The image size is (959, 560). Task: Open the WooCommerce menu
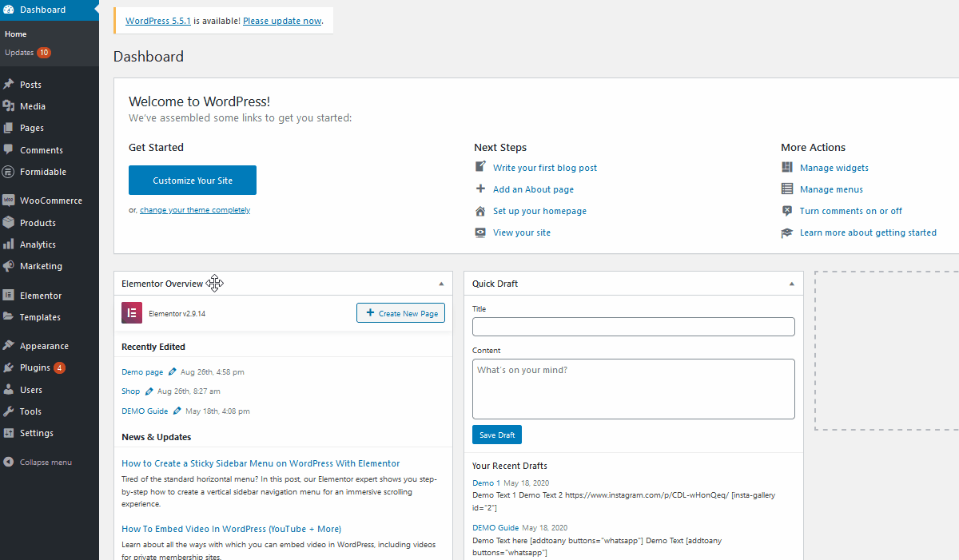click(x=50, y=201)
